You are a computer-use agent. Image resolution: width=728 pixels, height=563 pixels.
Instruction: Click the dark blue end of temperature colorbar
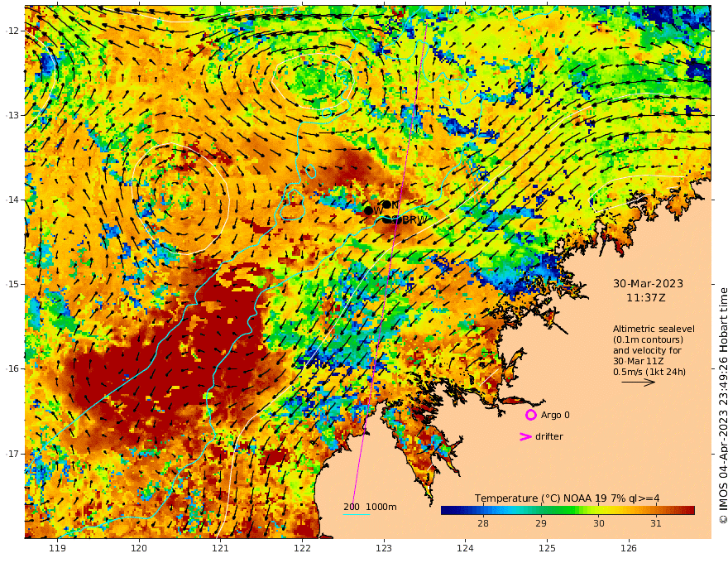tap(446, 511)
